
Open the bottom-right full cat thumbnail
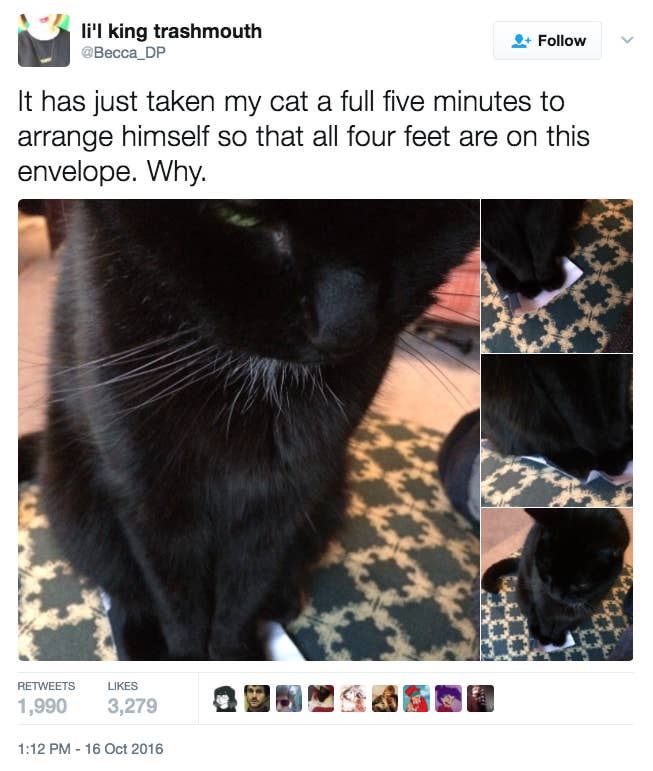[x=557, y=584]
